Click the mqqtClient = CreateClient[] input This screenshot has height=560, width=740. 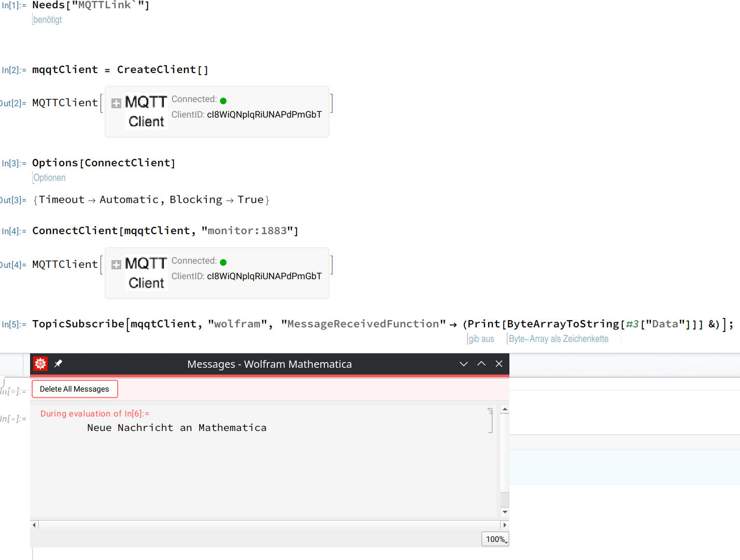click(x=120, y=69)
